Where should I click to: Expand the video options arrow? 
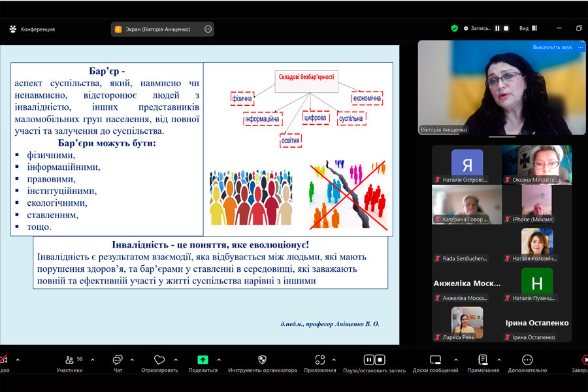point(18,360)
